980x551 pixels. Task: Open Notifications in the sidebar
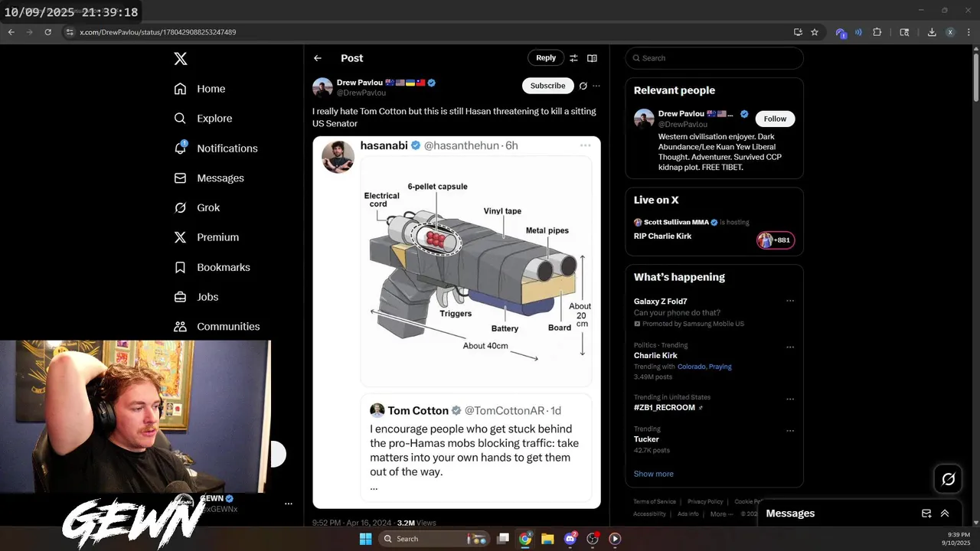(216, 148)
